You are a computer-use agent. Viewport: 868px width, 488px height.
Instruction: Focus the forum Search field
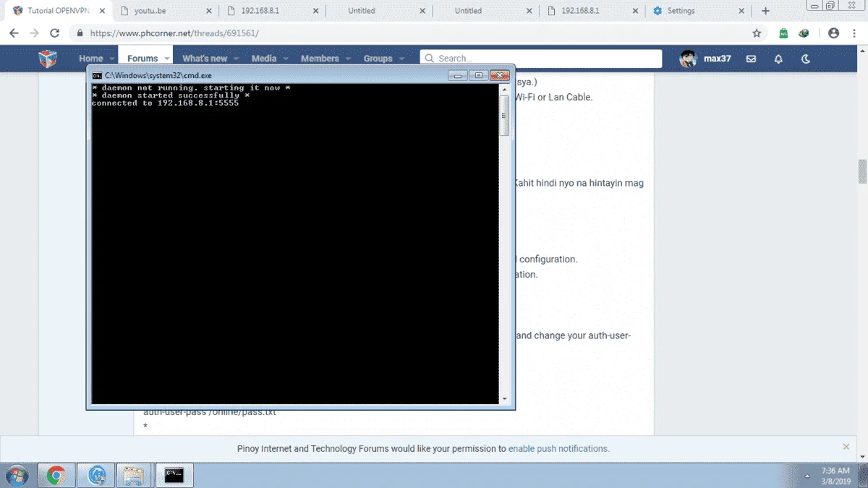click(541, 59)
